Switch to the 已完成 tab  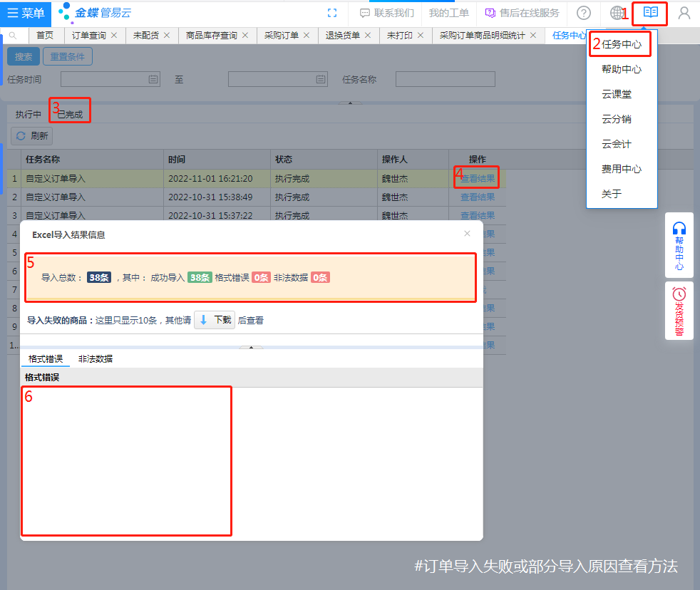tap(70, 114)
